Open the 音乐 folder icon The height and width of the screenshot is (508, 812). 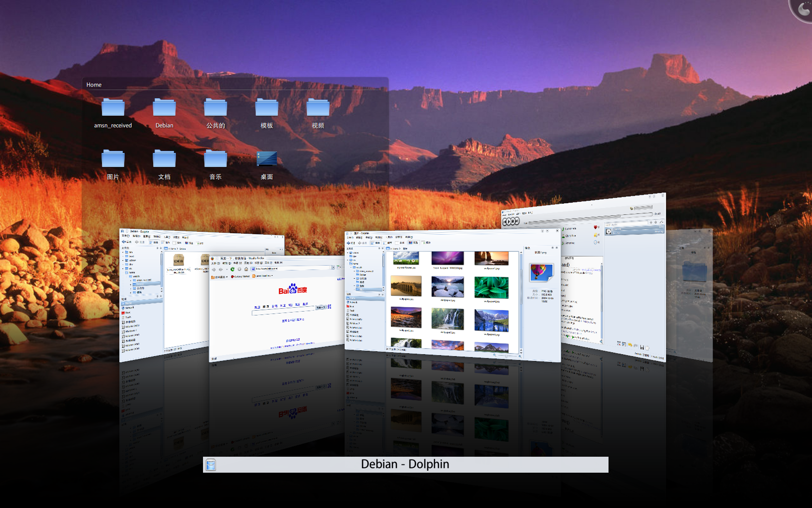coord(216,164)
